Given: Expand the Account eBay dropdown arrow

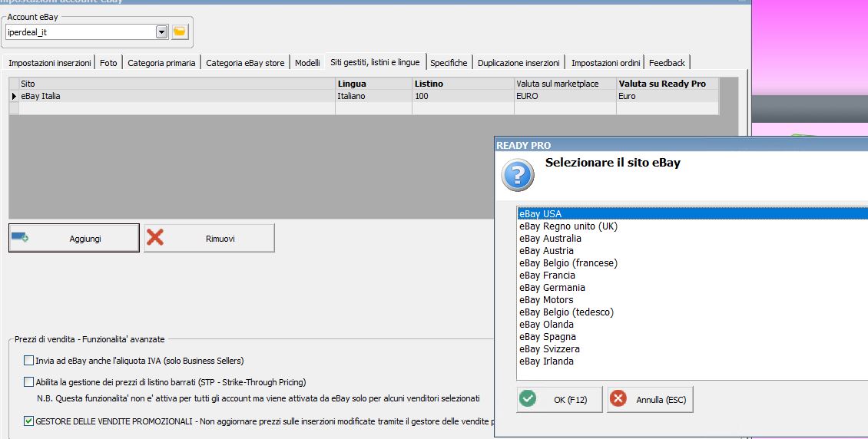Looking at the screenshot, I should tap(161, 32).
